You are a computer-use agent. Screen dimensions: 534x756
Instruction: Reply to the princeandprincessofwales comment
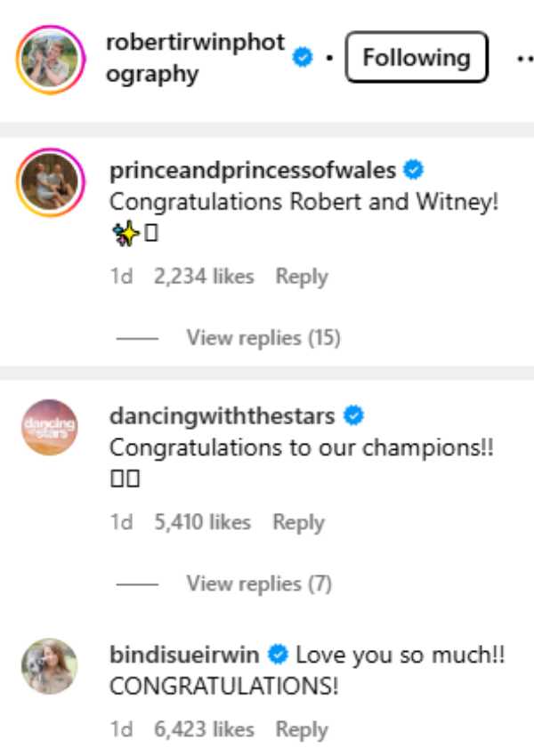[302, 277]
